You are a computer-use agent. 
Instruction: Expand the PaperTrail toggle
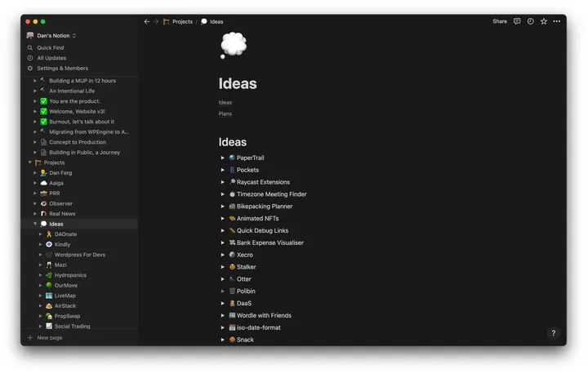pos(222,158)
